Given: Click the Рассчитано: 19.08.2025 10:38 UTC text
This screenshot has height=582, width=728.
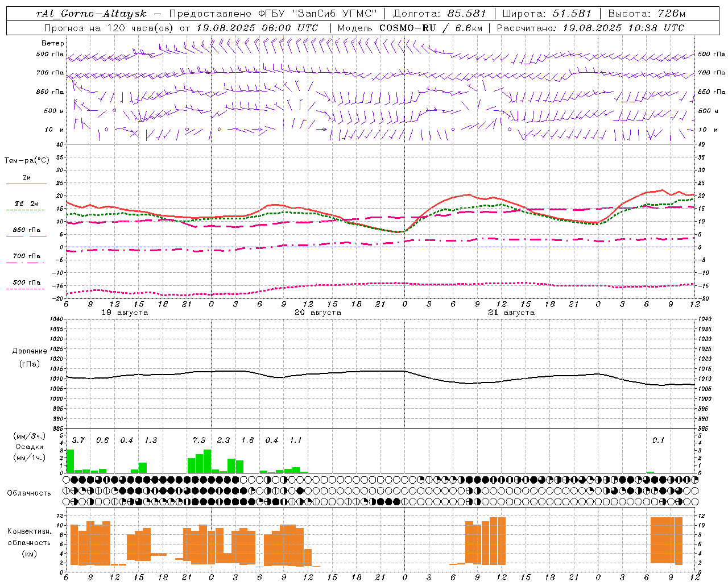Looking at the screenshot, I should click(590, 28).
